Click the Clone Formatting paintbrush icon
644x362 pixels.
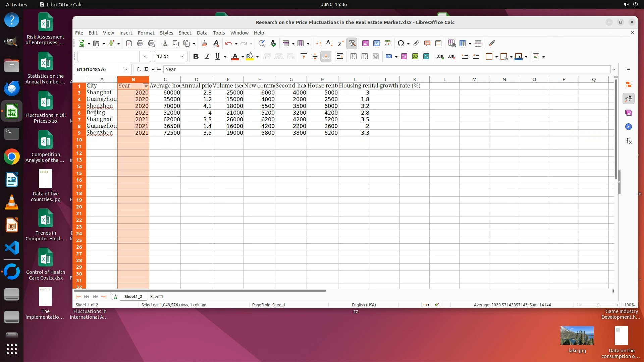pyautogui.click(x=204, y=43)
